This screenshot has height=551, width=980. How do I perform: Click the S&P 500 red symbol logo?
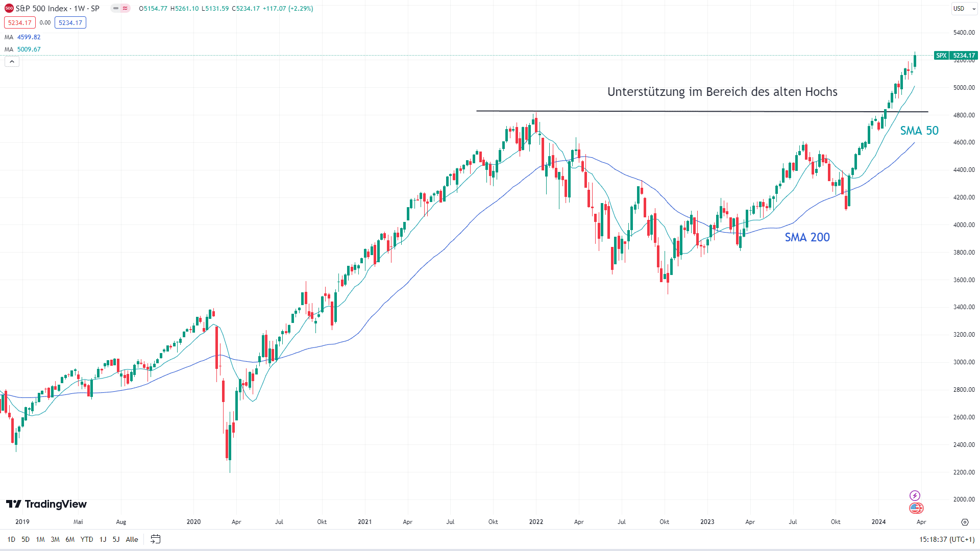9,9
